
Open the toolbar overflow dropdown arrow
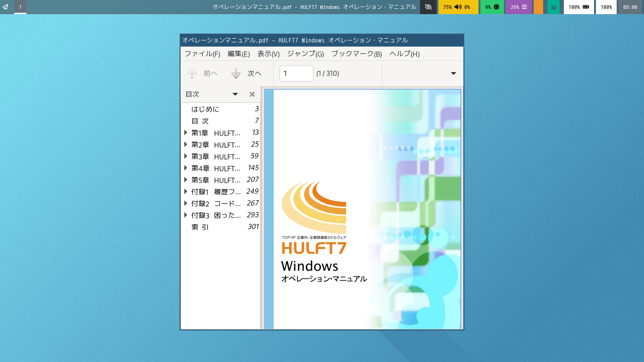[x=454, y=74]
